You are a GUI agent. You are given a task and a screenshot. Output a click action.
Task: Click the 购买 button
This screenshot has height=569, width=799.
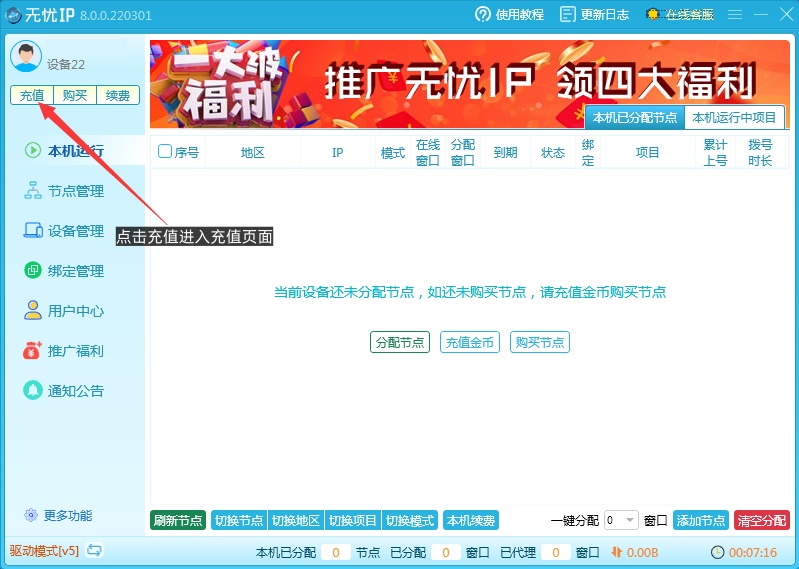(x=75, y=95)
